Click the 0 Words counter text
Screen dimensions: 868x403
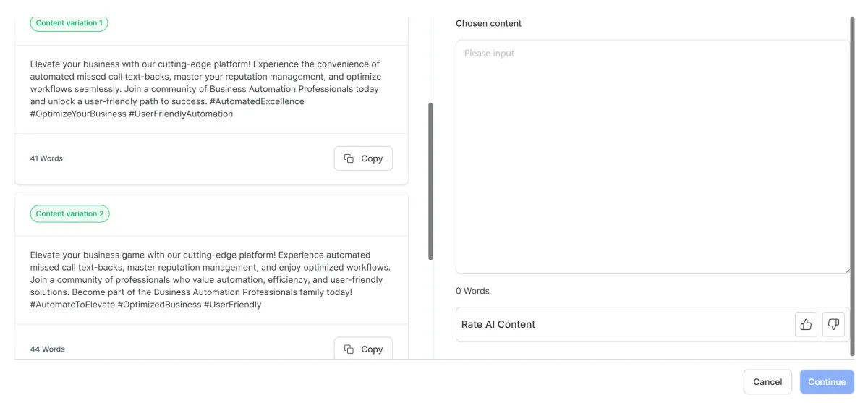(472, 291)
